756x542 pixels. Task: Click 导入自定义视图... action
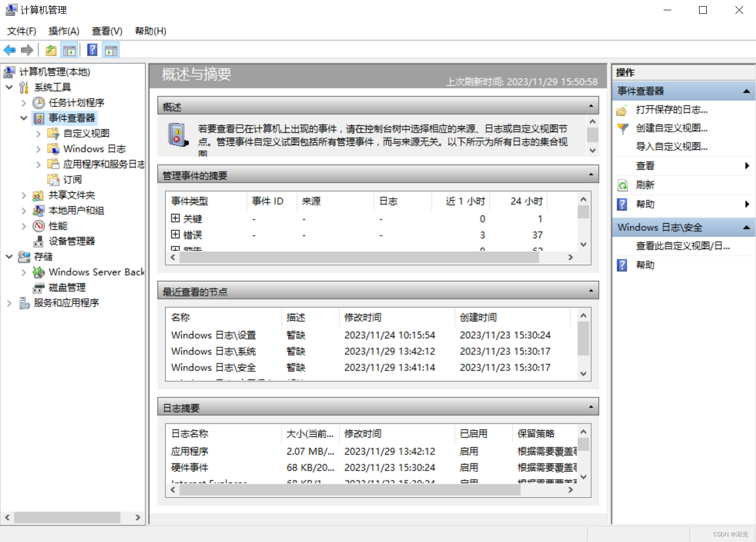click(672, 147)
